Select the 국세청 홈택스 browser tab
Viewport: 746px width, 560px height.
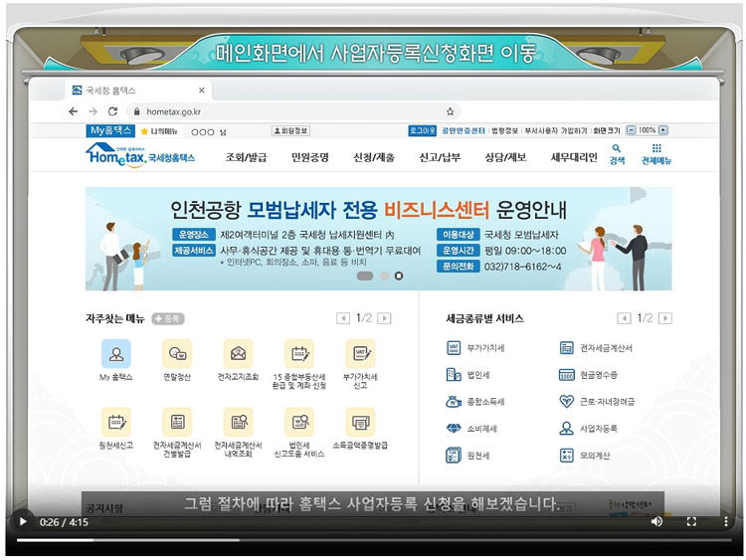tap(138, 91)
